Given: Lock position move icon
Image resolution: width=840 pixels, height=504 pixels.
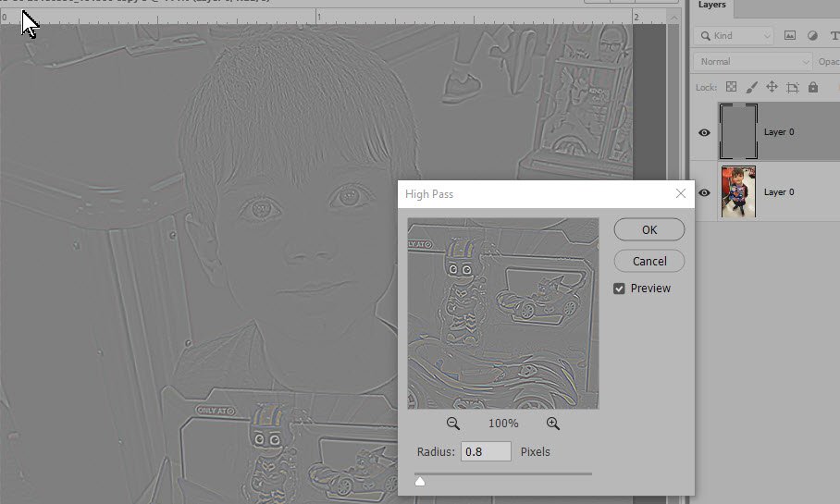Looking at the screenshot, I should pyautogui.click(x=772, y=87).
